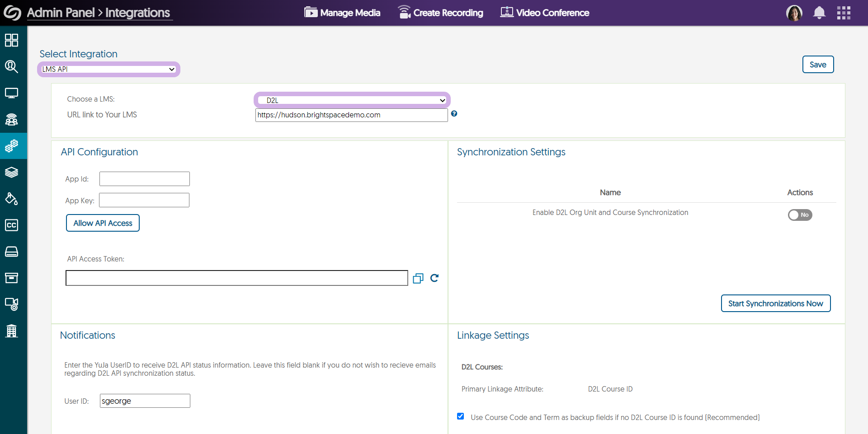Screen dimensions: 868x434
Task: Click the integrations gears sidebar icon
Action: [x=11, y=146]
